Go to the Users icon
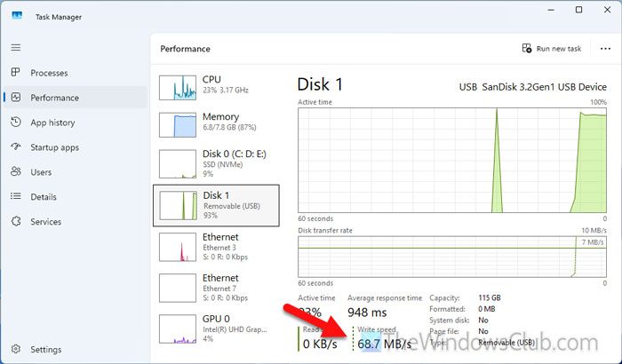This screenshot has height=364, width=622. [15, 172]
